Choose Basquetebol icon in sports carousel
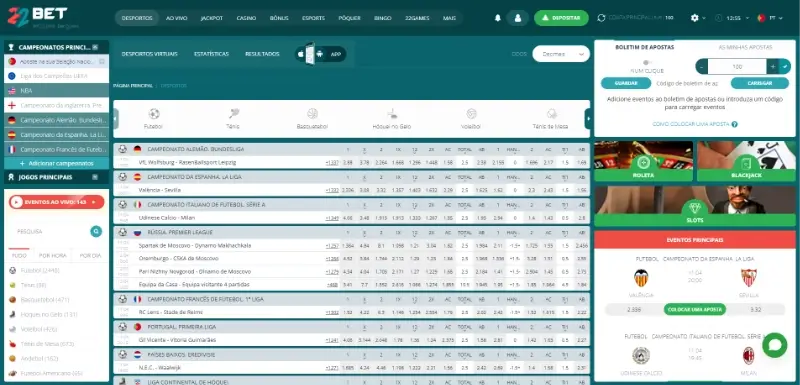800x385 pixels. pyautogui.click(x=312, y=119)
